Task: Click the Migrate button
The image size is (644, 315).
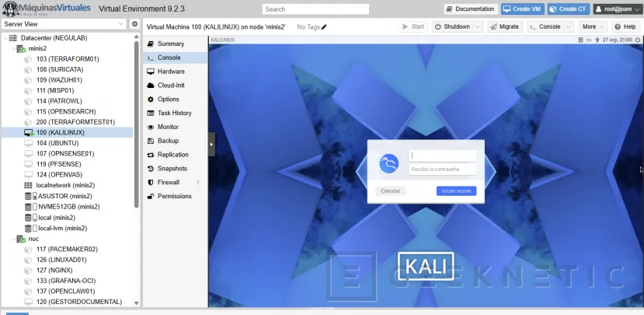Action: (x=505, y=26)
